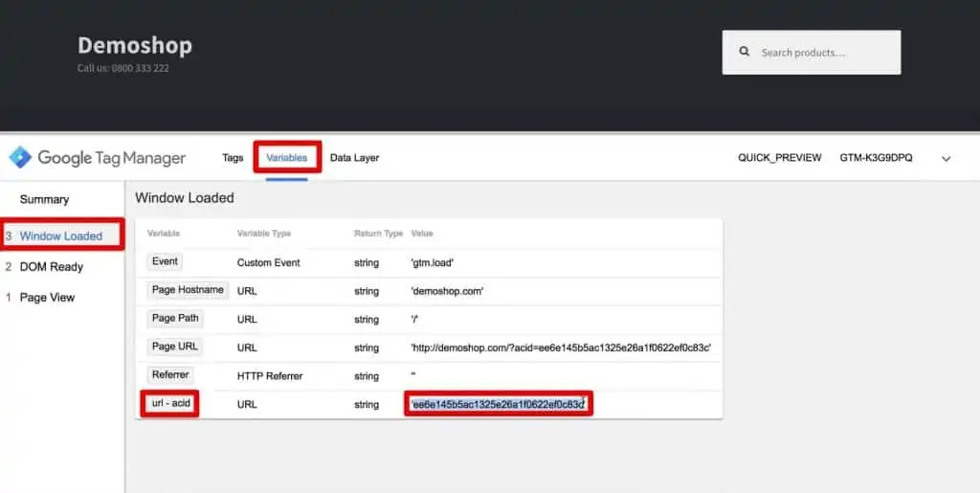
Task: Click the Page URL variable chip
Action: click(x=174, y=347)
